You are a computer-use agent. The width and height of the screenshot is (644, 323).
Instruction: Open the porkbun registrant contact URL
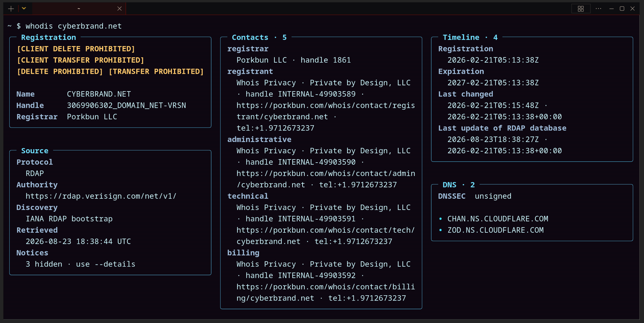tap(326, 111)
